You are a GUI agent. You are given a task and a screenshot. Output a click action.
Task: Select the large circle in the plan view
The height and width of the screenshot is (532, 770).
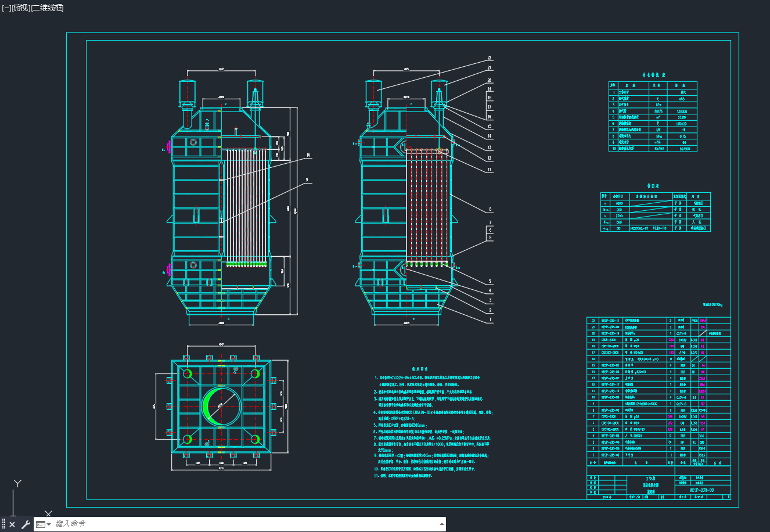(221, 405)
